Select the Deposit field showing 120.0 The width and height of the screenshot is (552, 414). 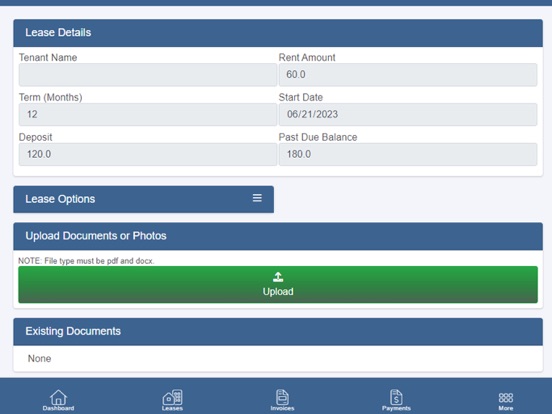[148, 154]
